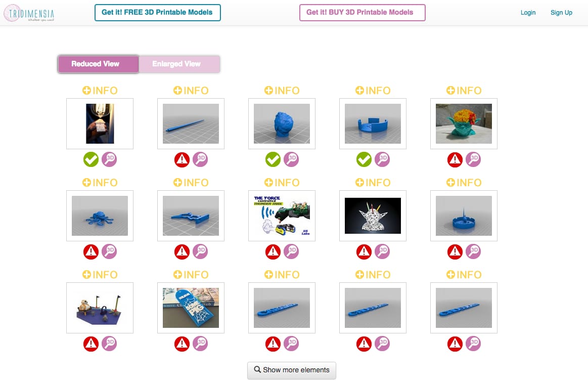
Task: Expand INFO above BB-8 scene model
Action: click(100, 275)
